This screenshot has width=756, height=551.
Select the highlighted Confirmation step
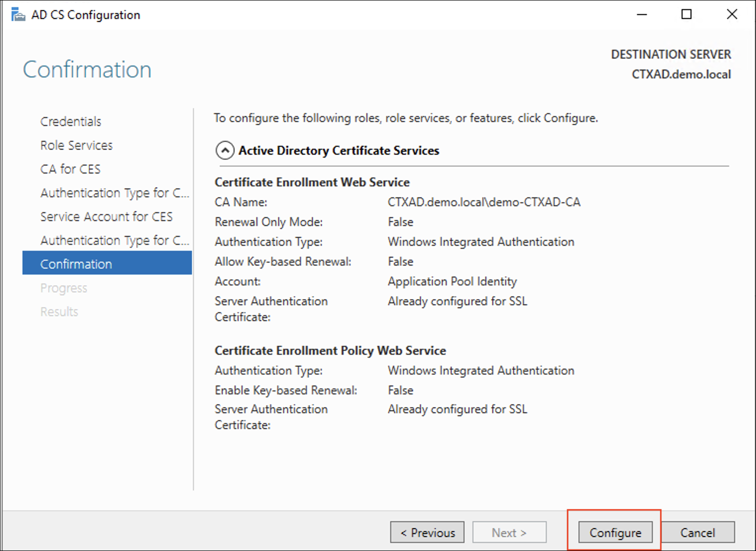point(76,264)
